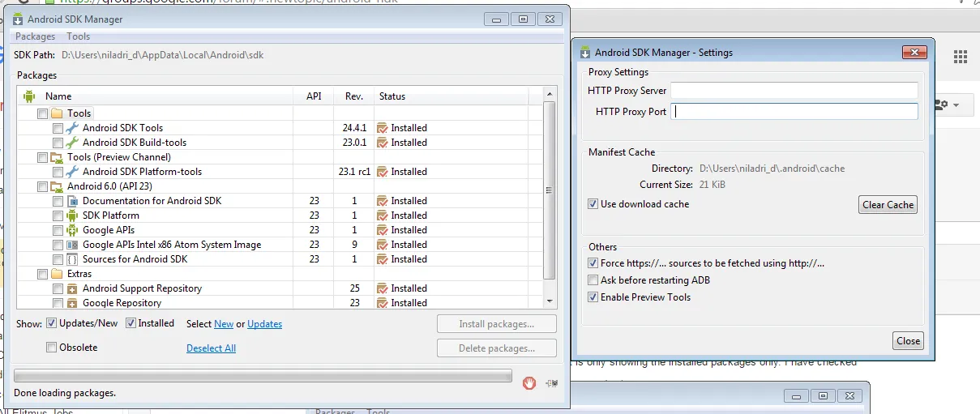
Task: Click the Sources for Android SDK icon
Action: (x=72, y=259)
